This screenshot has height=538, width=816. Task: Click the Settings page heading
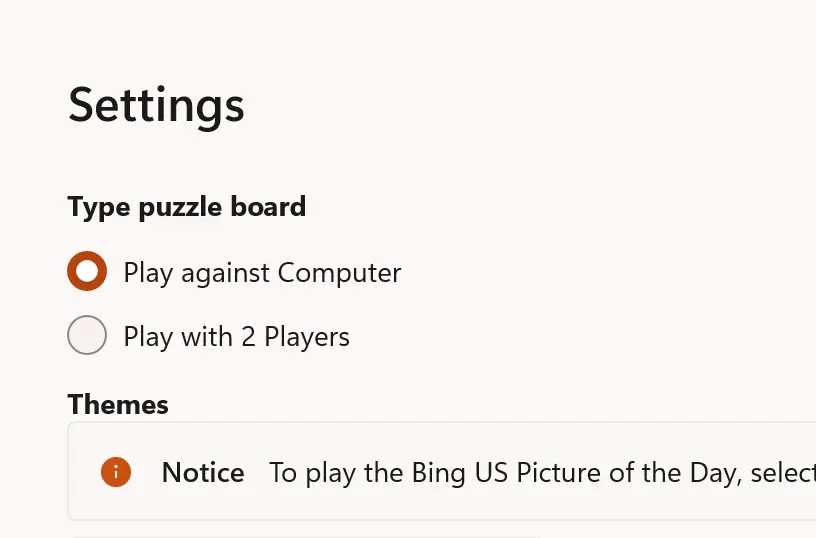pos(156,104)
